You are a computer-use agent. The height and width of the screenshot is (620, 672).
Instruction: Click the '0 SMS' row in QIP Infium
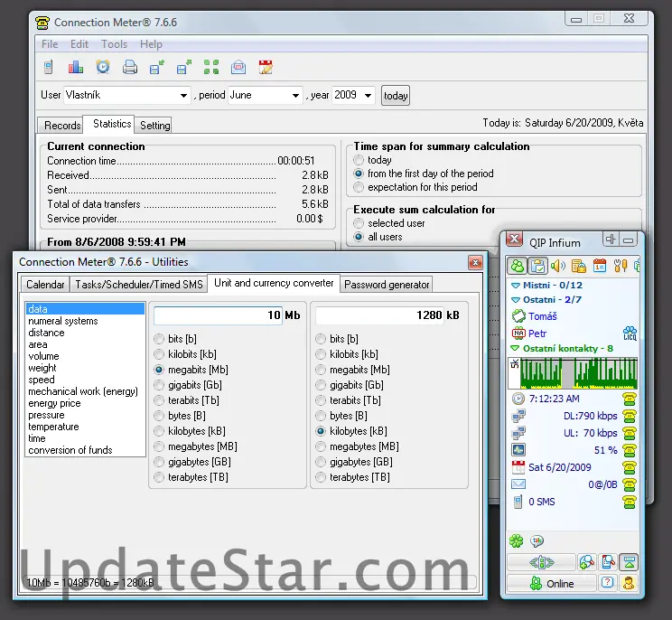pos(574,502)
